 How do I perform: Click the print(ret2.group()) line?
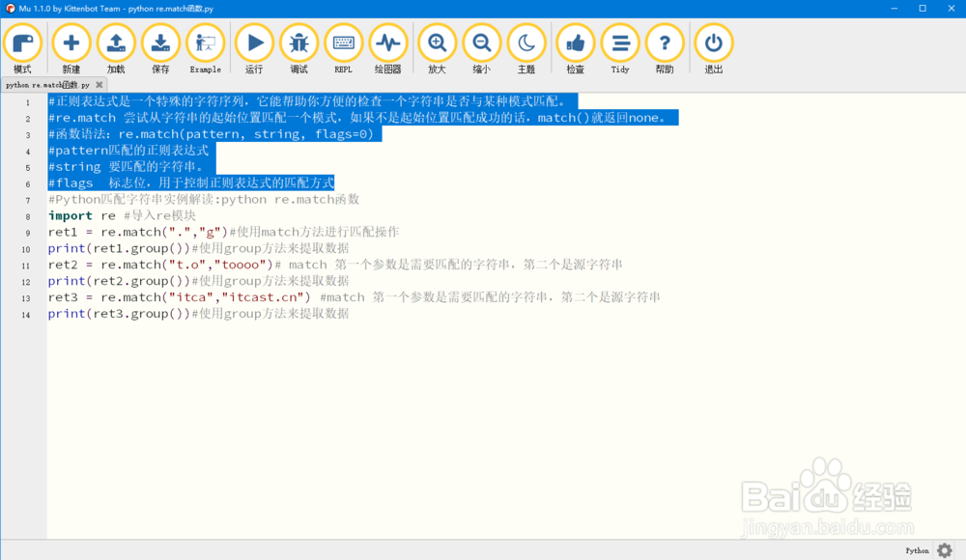coord(198,281)
